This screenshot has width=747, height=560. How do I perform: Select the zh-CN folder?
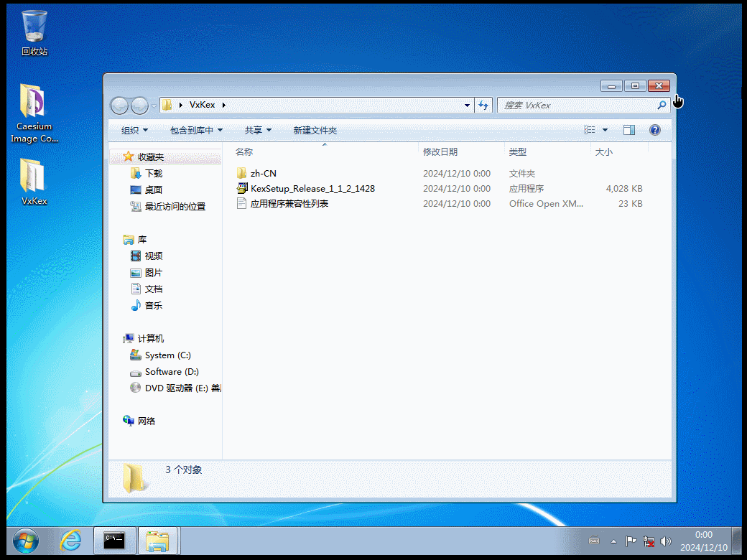(x=263, y=173)
